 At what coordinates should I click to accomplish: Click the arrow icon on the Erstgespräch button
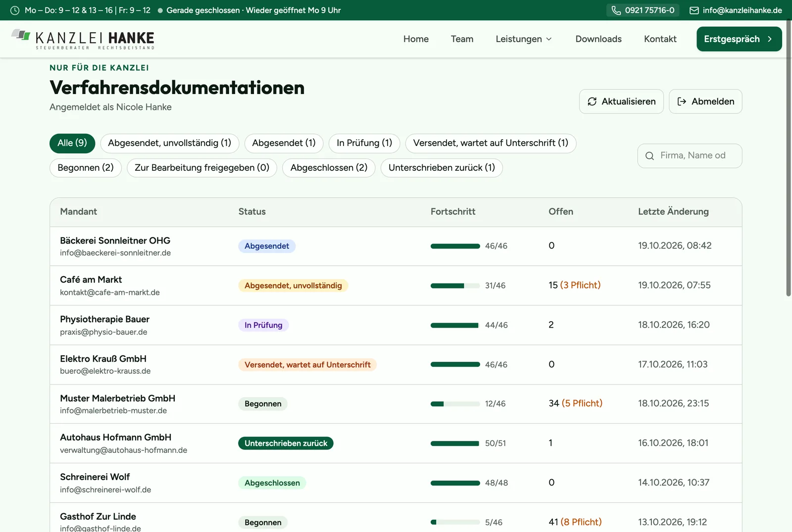pos(769,39)
